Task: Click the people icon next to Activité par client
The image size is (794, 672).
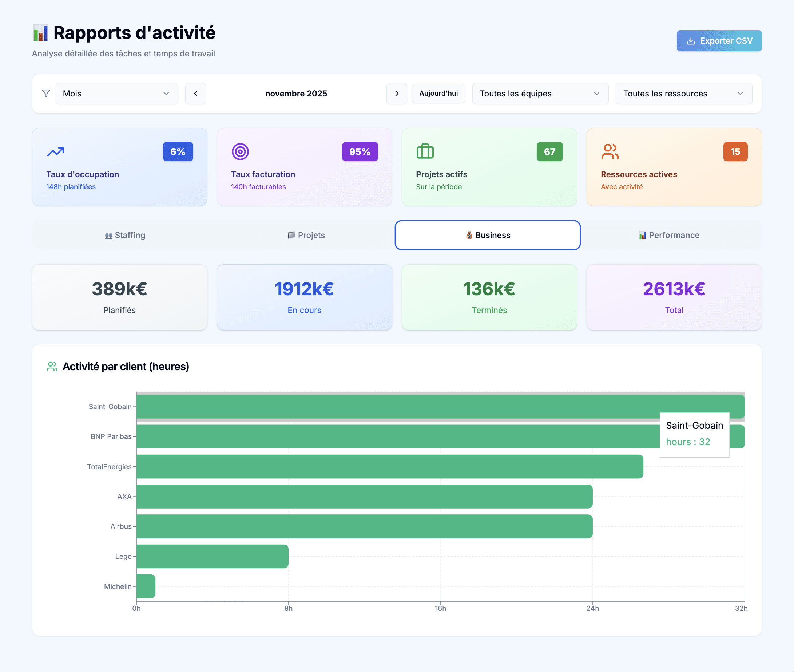Action: point(51,366)
